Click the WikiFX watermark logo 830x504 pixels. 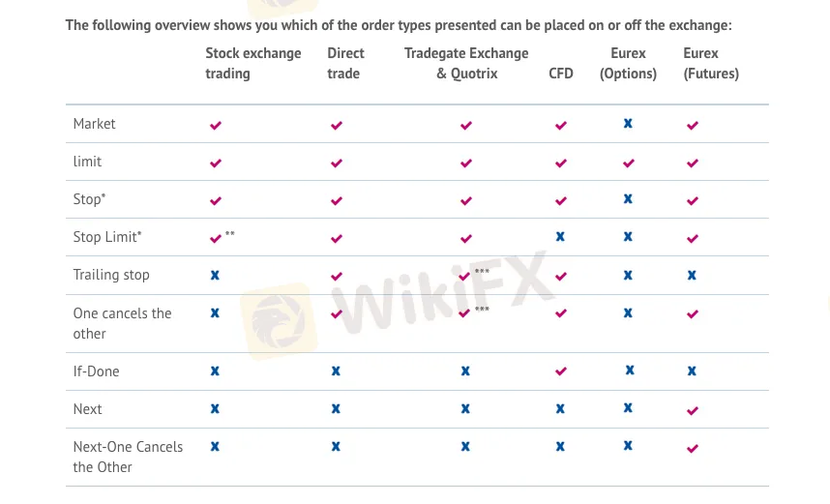click(279, 319)
